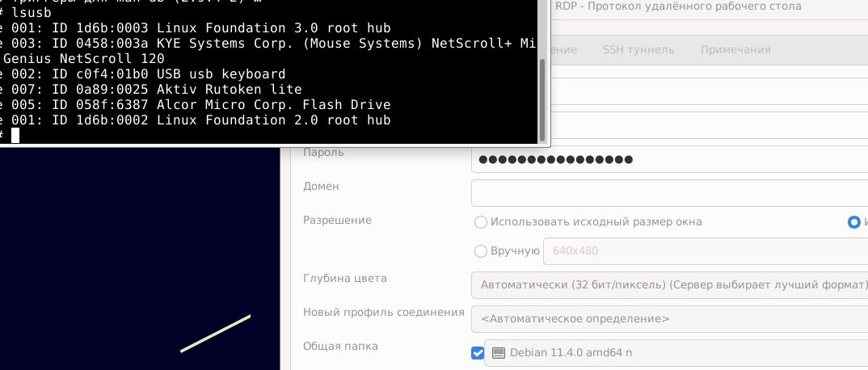The width and height of the screenshot is (868, 370).
Task: Click the terminal window vertical scrollbar
Action: [542, 99]
